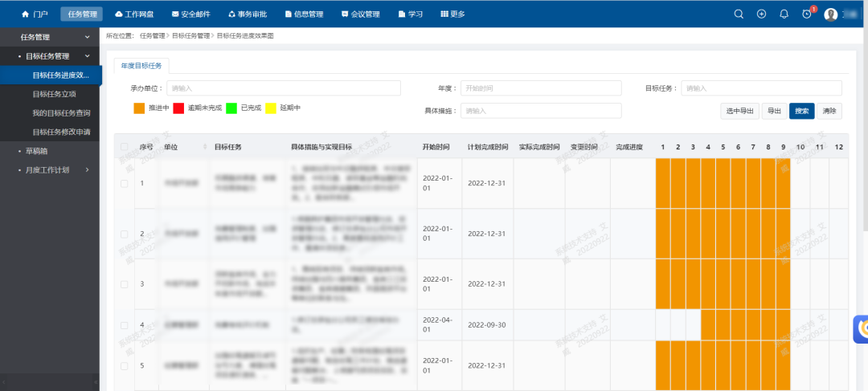The width and height of the screenshot is (868, 391).
Task: Click the blue 搜索 button
Action: (801, 111)
